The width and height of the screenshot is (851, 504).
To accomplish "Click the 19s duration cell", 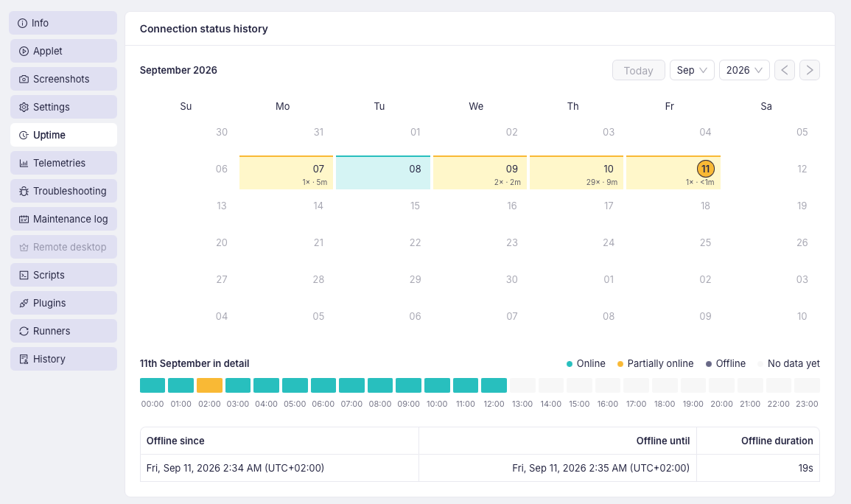I will tap(758, 468).
